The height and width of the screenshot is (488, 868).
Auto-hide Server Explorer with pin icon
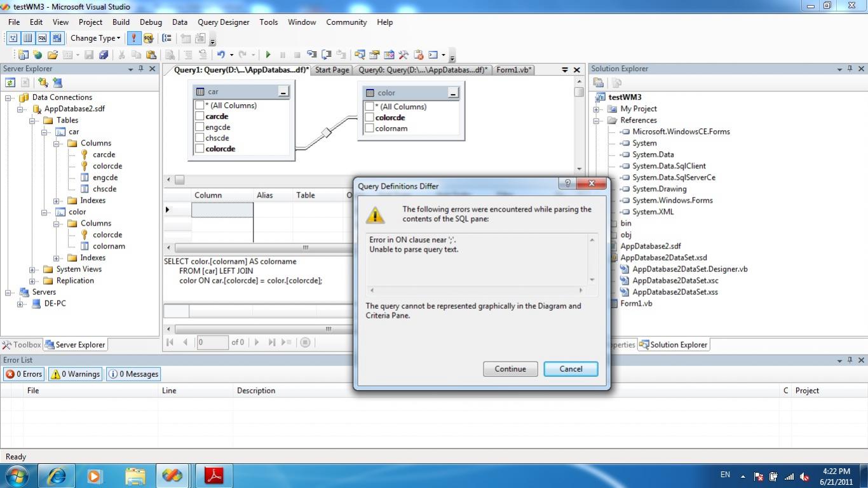coord(141,69)
